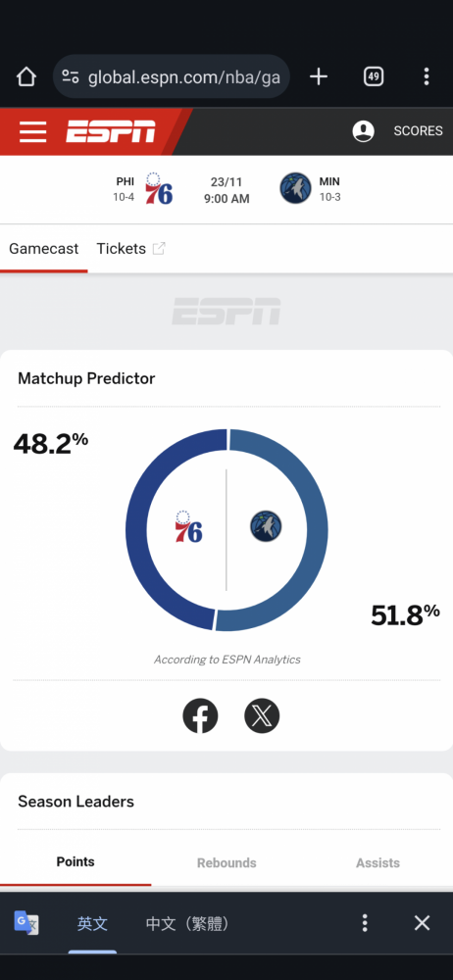Share matchup on Facebook
Image resolution: width=453 pixels, height=980 pixels.
click(x=200, y=715)
